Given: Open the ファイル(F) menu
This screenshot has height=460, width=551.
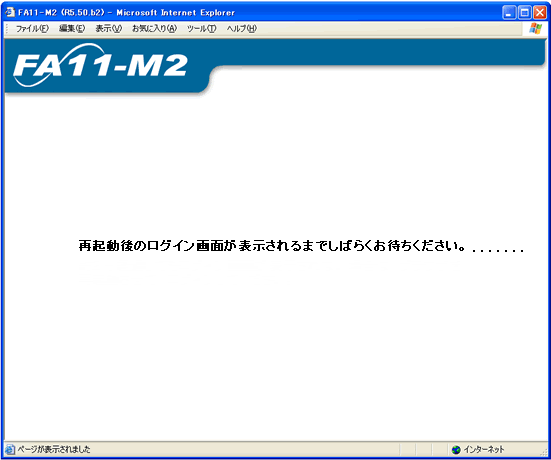Looking at the screenshot, I should tap(32, 29).
